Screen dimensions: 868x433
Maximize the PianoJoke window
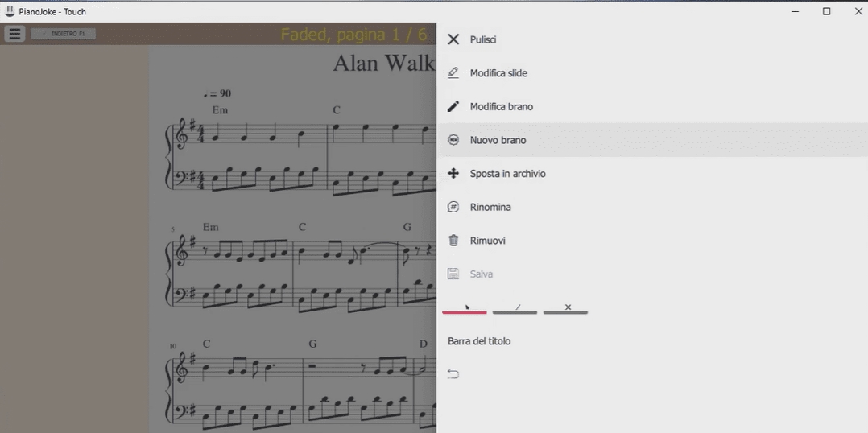click(x=826, y=11)
